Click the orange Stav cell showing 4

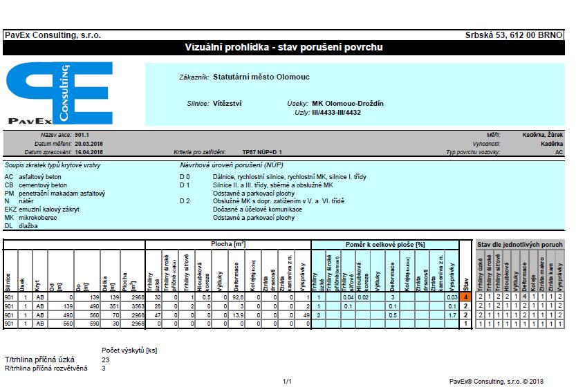point(465,297)
